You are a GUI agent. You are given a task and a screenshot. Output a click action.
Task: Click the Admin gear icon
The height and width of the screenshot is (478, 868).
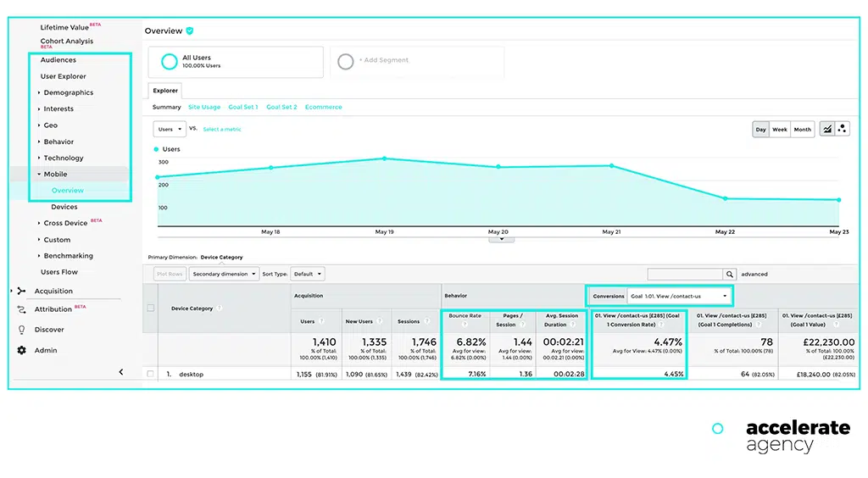click(x=22, y=350)
